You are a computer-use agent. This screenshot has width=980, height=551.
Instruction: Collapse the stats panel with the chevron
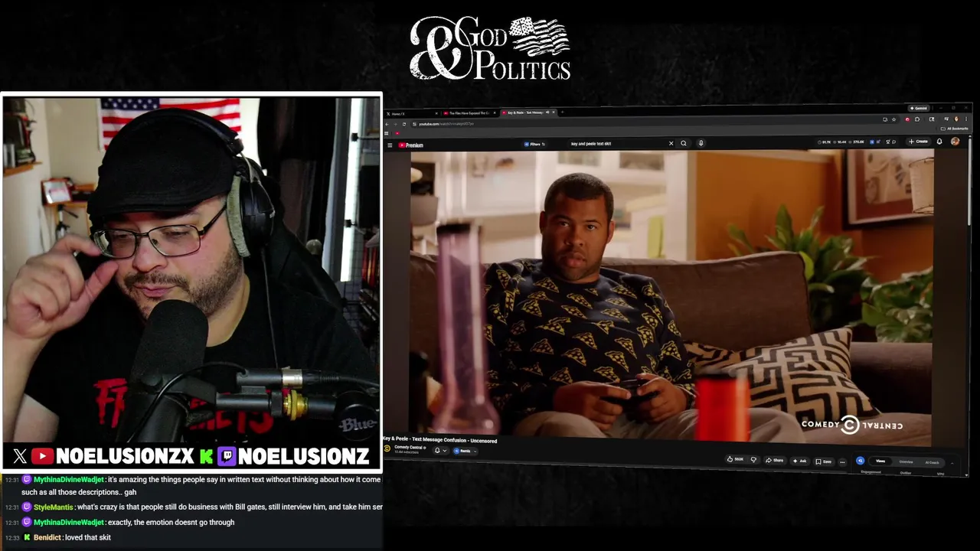click(x=952, y=463)
